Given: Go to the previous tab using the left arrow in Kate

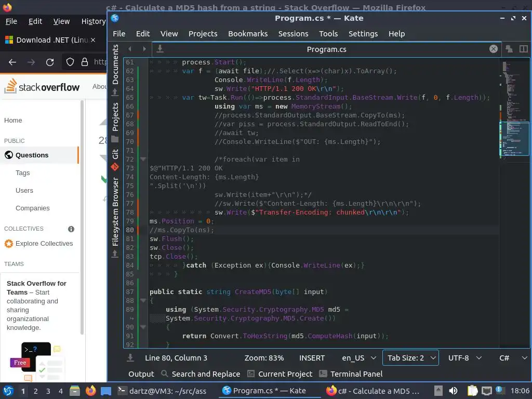Looking at the screenshot, I should 129,49.
